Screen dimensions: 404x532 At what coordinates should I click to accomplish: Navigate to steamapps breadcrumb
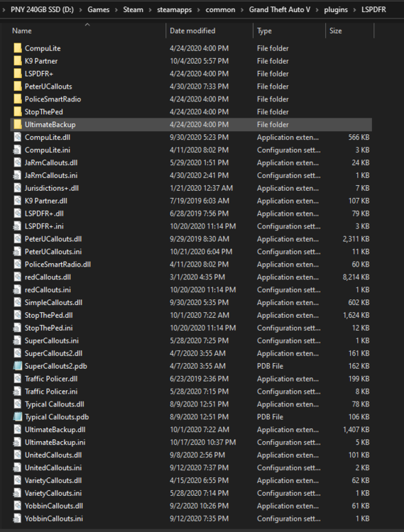tap(174, 10)
